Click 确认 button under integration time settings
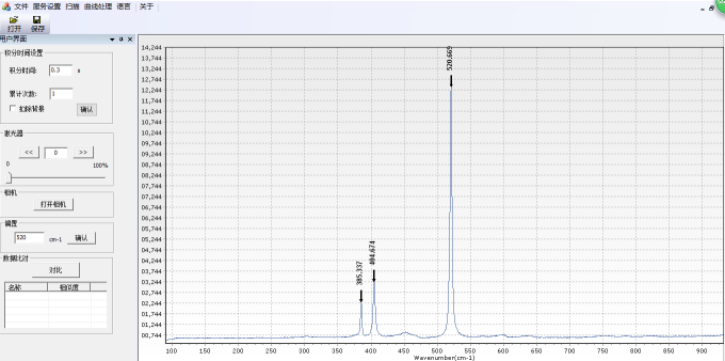 86,110
